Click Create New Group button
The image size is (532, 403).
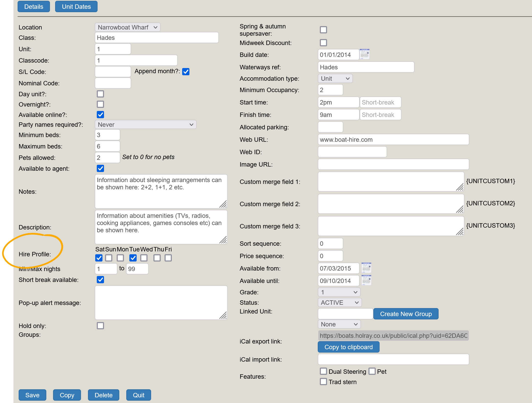(x=405, y=314)
